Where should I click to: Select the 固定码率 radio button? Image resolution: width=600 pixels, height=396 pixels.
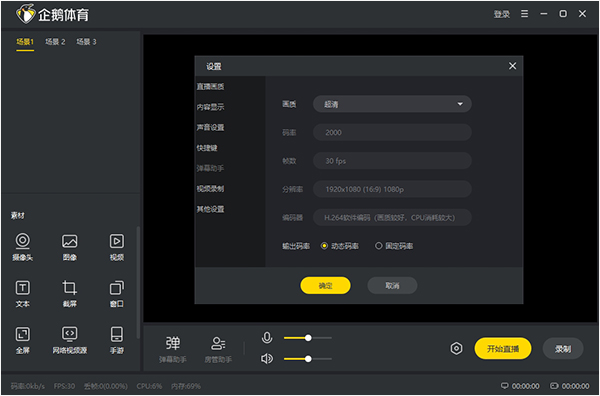378,246
